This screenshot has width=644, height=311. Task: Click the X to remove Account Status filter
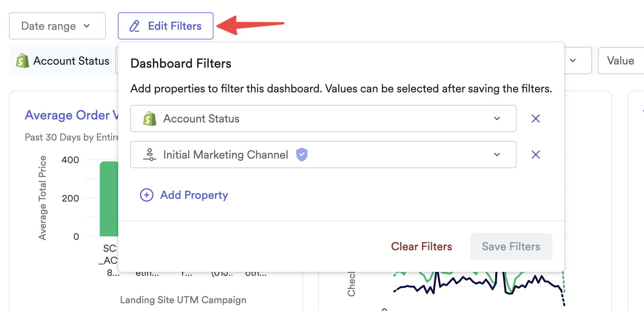click(535, 119)
